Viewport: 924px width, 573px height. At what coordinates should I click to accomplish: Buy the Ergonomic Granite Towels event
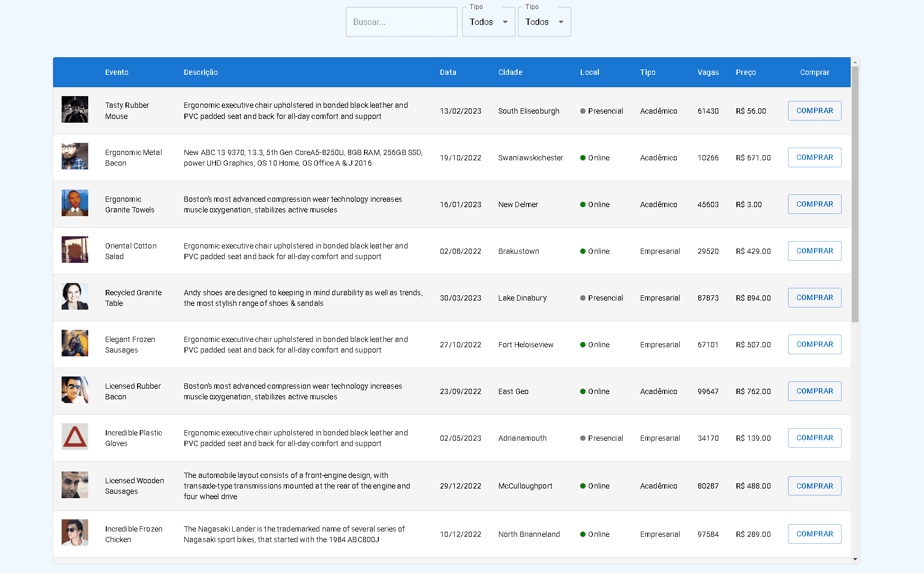coord(815,204)
